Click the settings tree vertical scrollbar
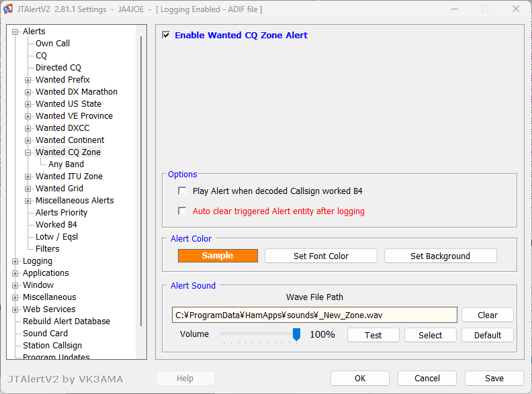 pyautogui.click(x=141, y=181)
